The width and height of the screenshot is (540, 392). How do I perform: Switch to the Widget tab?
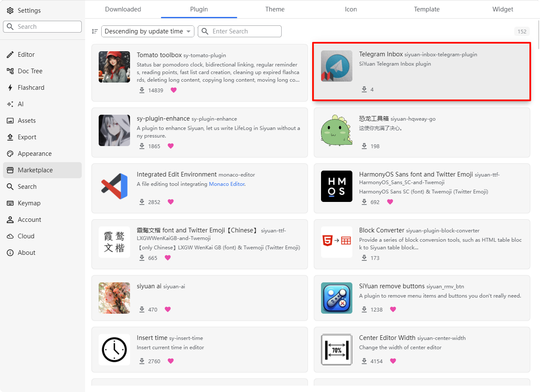pos(503,9)
